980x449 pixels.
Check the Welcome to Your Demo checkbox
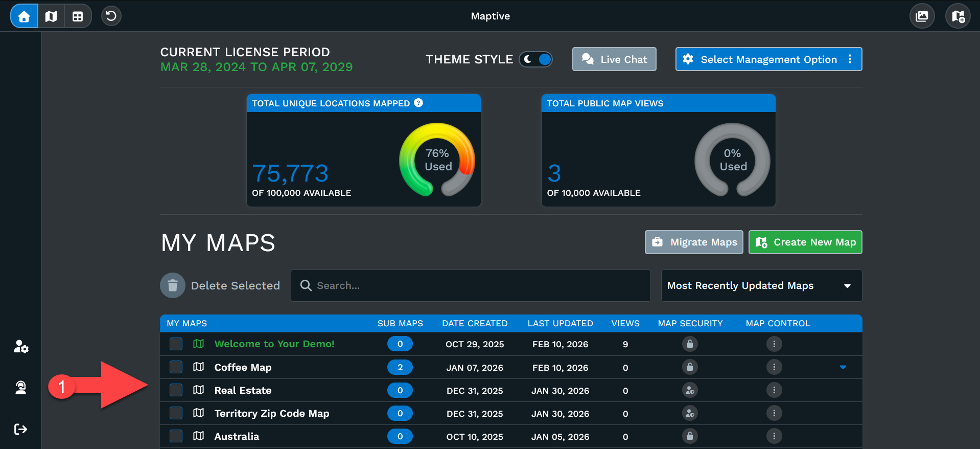pyautogui.click(x=176, y=344)
